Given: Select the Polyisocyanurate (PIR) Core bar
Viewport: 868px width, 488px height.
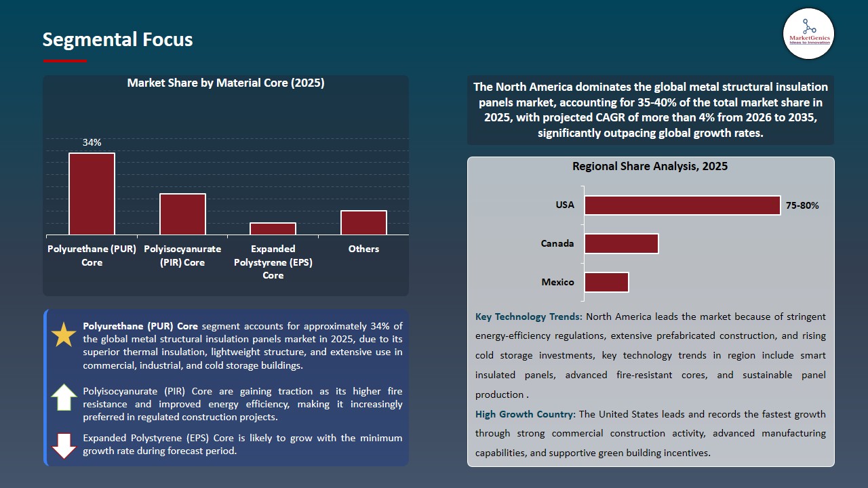Looking at the screenshot, I should point(182,214).
